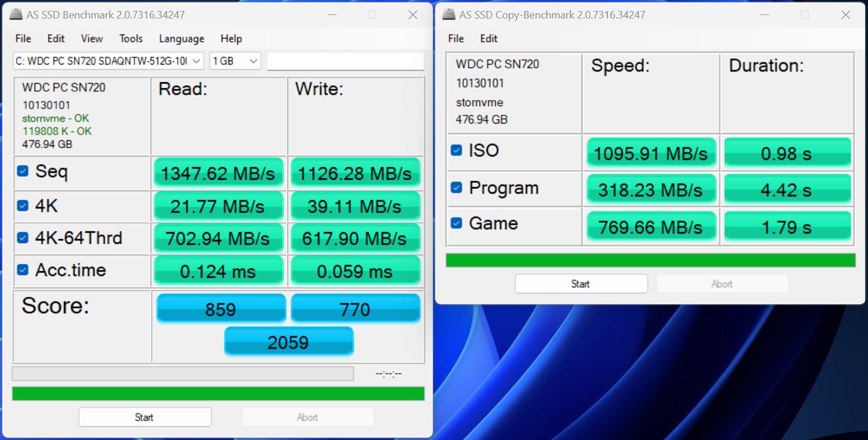Open the Language menu
The width and height of the screenshot is (868, 440).
coord(182,39)
